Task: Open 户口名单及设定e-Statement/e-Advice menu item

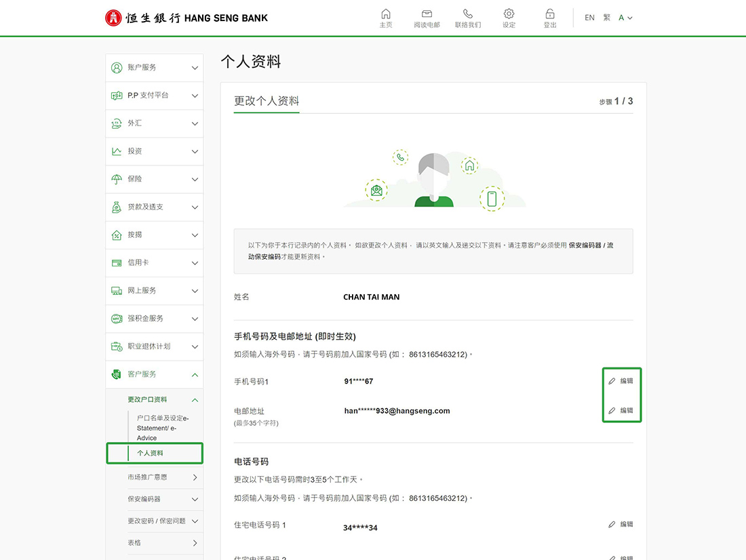Action: 161,428
